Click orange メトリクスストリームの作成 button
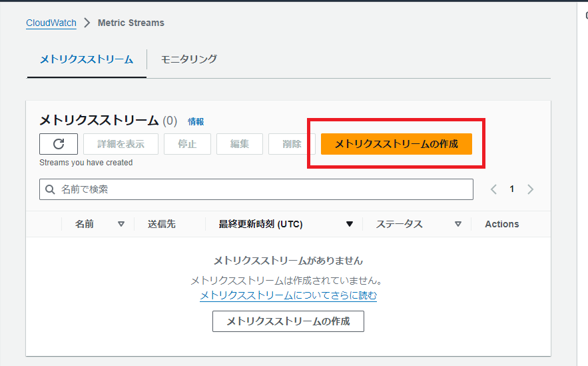Viewport: 588px width, 366px height. coord(396,144)
